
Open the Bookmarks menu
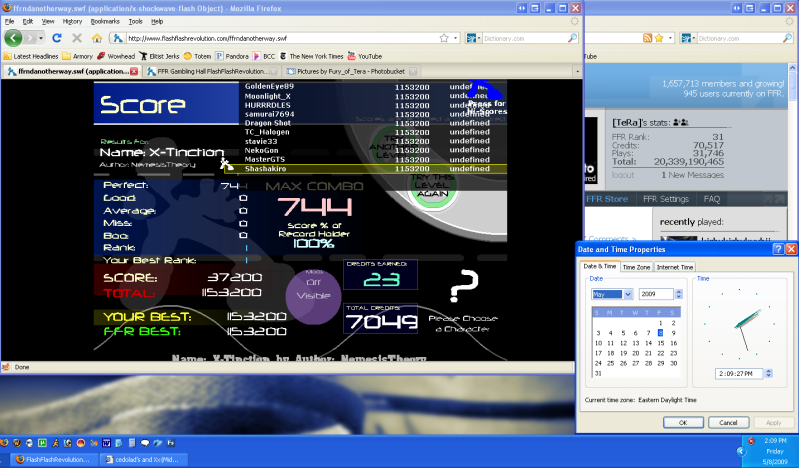[104, 20]
